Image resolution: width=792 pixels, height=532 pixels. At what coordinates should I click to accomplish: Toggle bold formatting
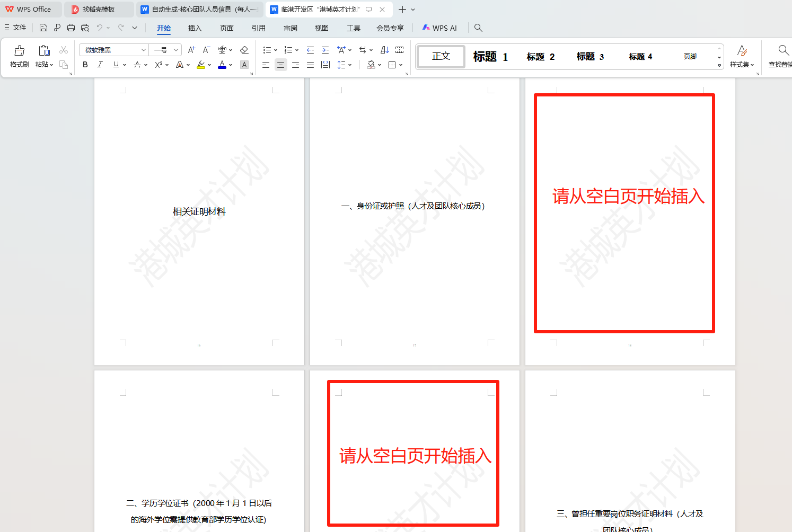click(x=85, y=65)
